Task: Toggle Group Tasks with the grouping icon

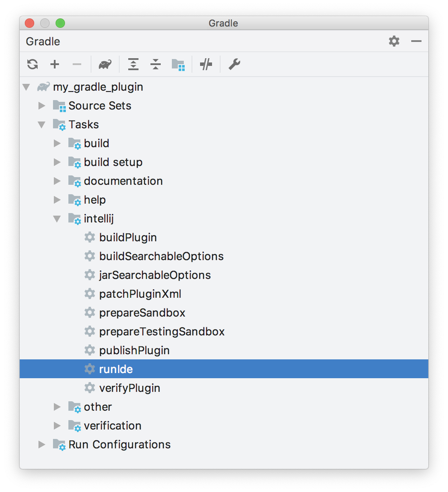Action: [178, 64]
